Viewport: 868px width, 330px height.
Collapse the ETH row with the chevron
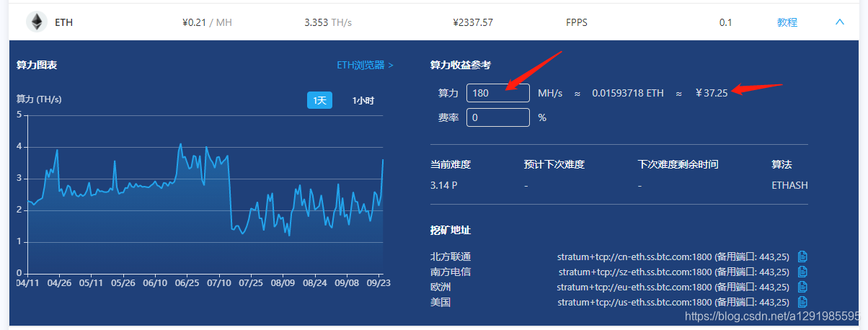pyautogui.click(x=839, y=22)
